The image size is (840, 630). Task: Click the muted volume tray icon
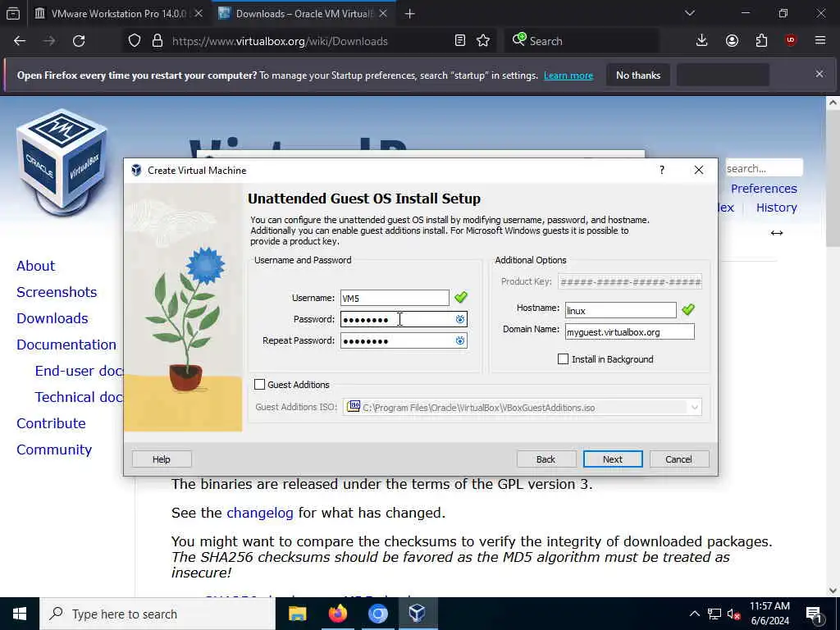point(734,614)
